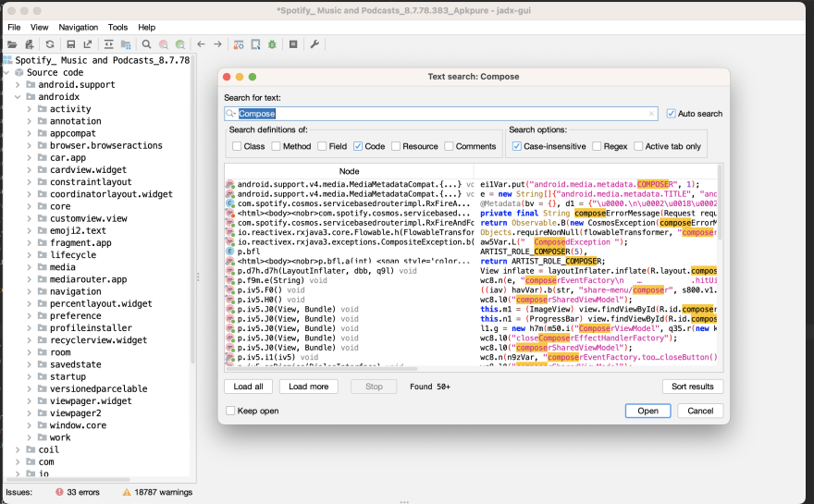Open the Log viewer icon
814x504 pixels.
(x=293, y=44)
